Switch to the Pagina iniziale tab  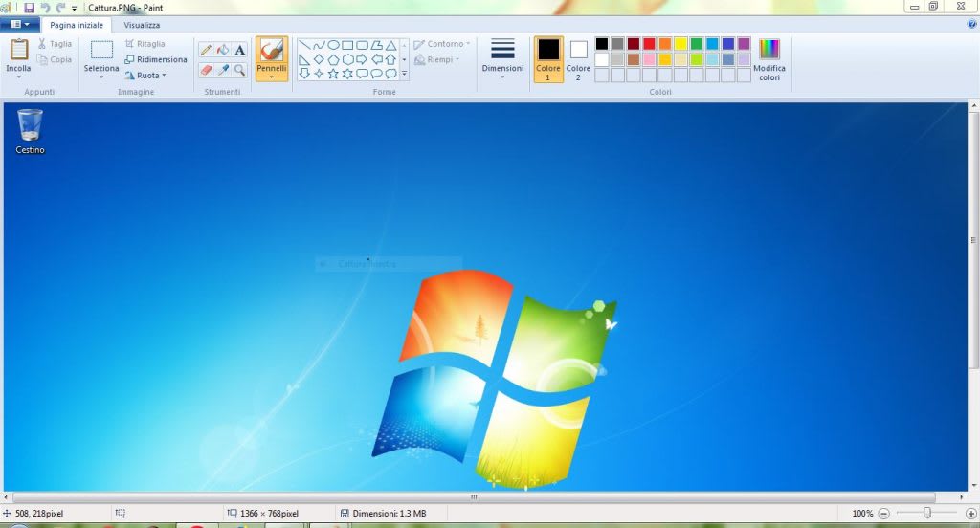pos(77,25)
